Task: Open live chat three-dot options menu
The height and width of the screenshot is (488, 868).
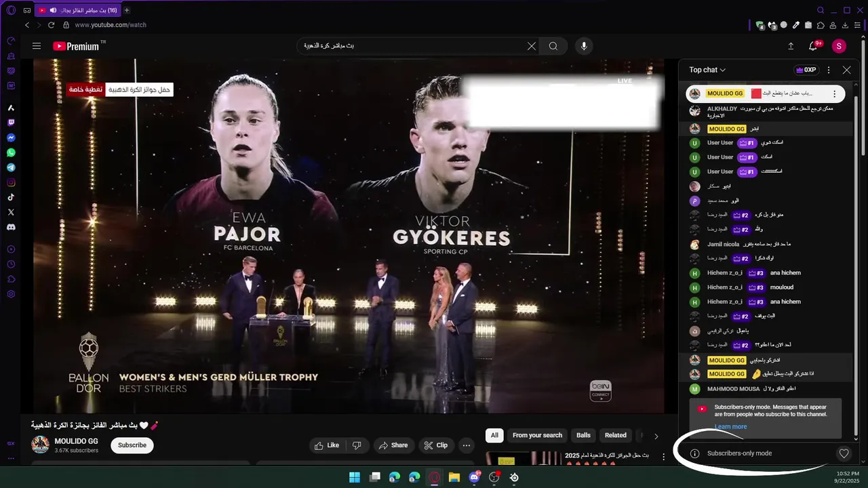Action: click(x=829, y=70)
